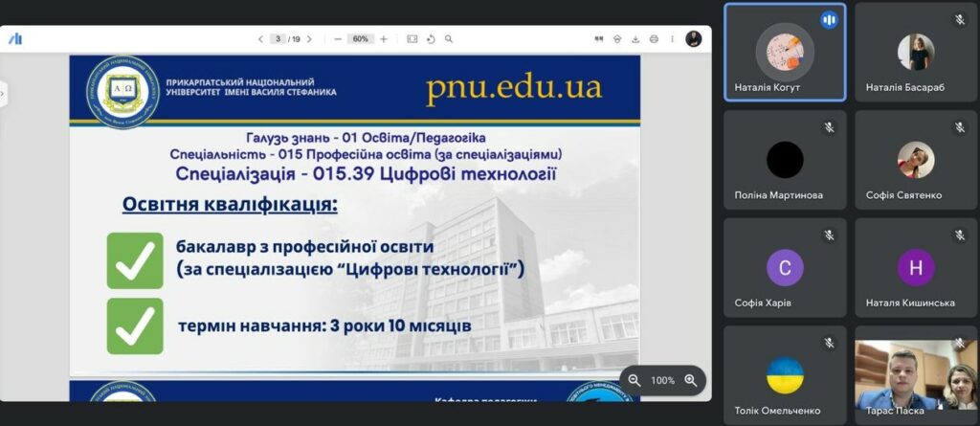Toggle fit-to-page view icon
The image size is (980, 426).
click(x=412, y=39)
